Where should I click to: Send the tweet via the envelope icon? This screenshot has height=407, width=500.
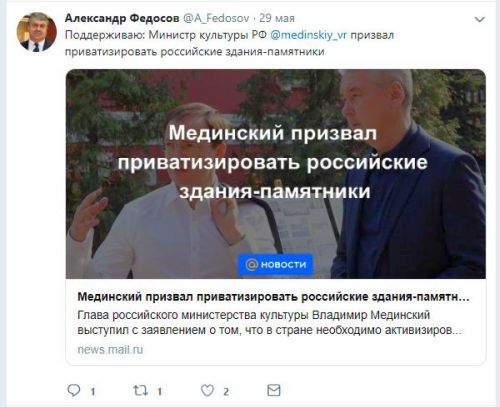point(274,390)
